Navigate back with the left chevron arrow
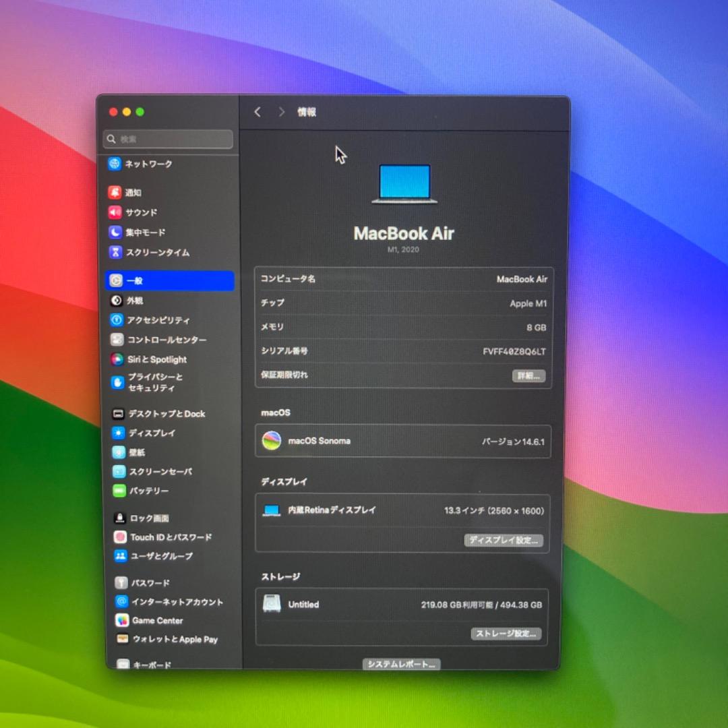 [257, 112]
